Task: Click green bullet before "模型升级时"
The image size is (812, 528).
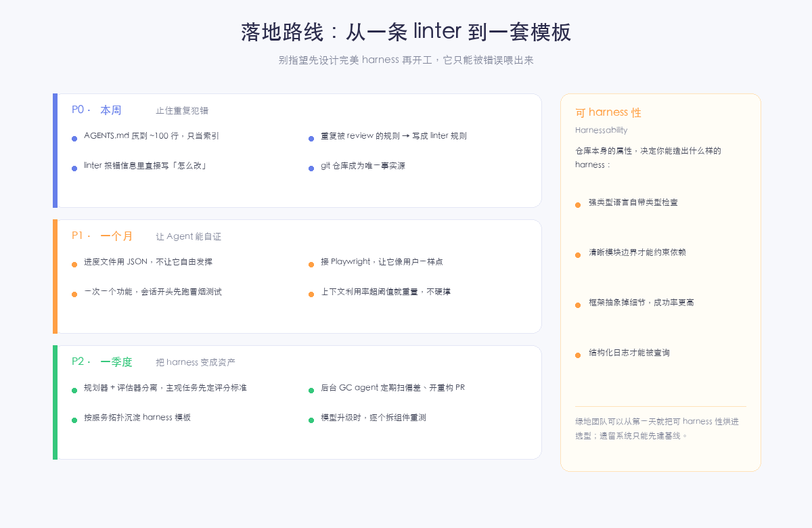Action: coord(311,420)
